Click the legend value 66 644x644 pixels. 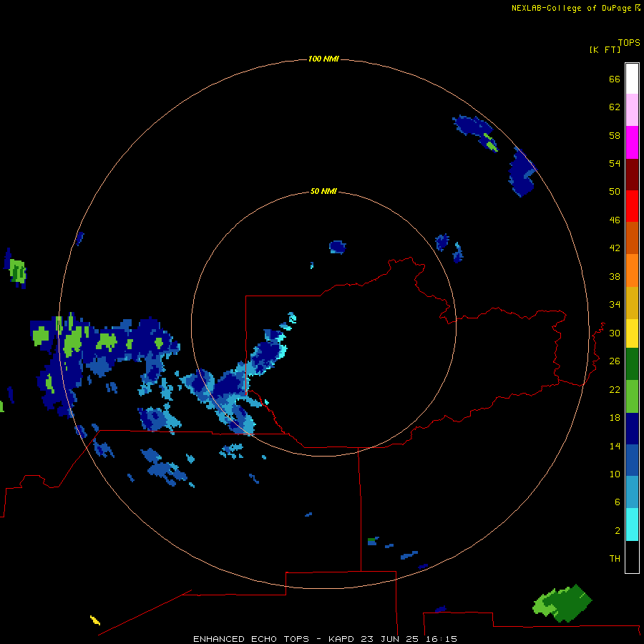coord(615,79)
